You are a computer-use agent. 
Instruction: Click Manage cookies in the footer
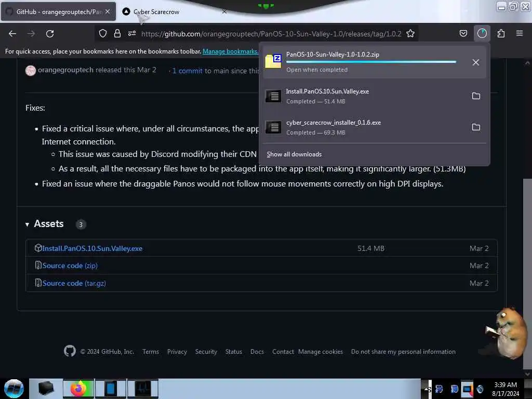[x=321, y=352]
